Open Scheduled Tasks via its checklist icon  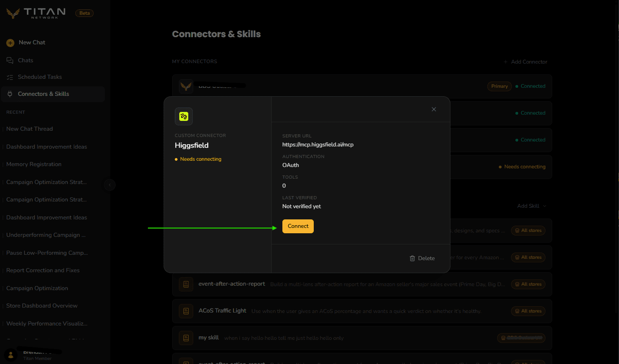[x=10, y=77]
